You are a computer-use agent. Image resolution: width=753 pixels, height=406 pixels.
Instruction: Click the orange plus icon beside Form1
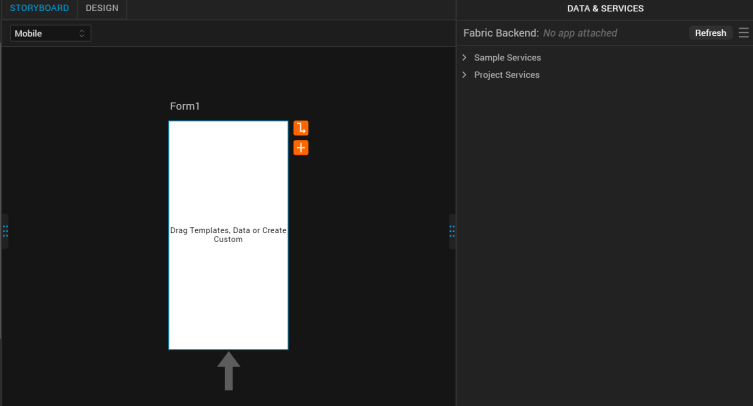(x=301, y=148)
